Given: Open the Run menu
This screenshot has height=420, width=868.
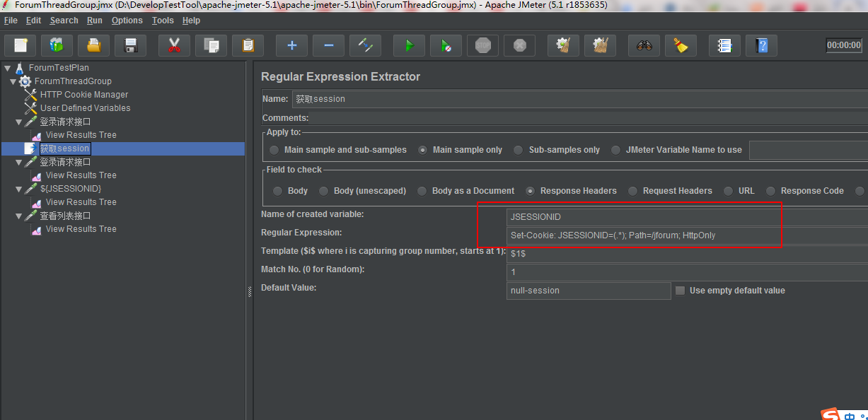Looking at the screenshot, I should coord(95,21).
